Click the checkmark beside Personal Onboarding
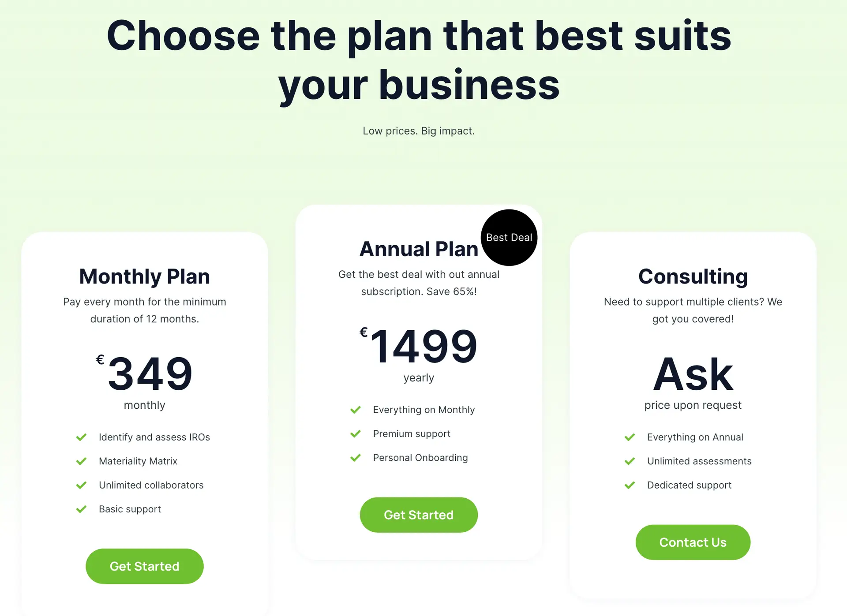The height and width of the screenshot is (616, 847). coord(356,458)
